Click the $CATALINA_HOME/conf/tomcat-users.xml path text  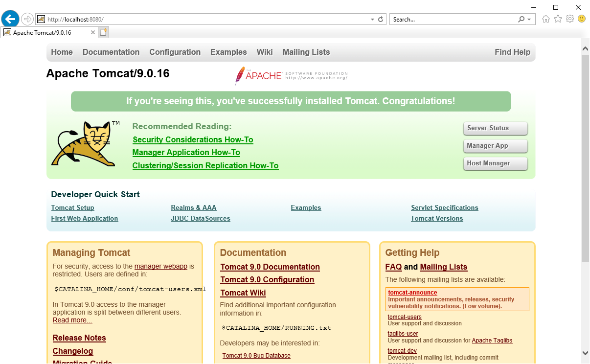click(130, 289)
